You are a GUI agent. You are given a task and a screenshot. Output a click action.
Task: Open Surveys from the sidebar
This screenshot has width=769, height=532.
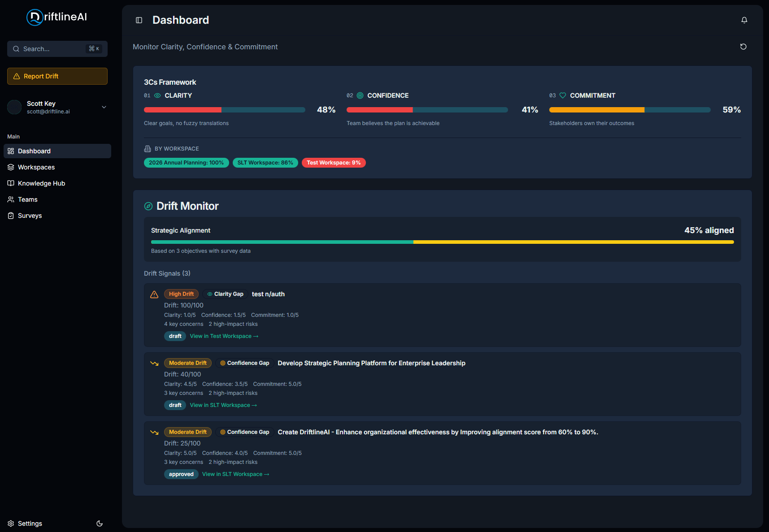click(30, 216)
